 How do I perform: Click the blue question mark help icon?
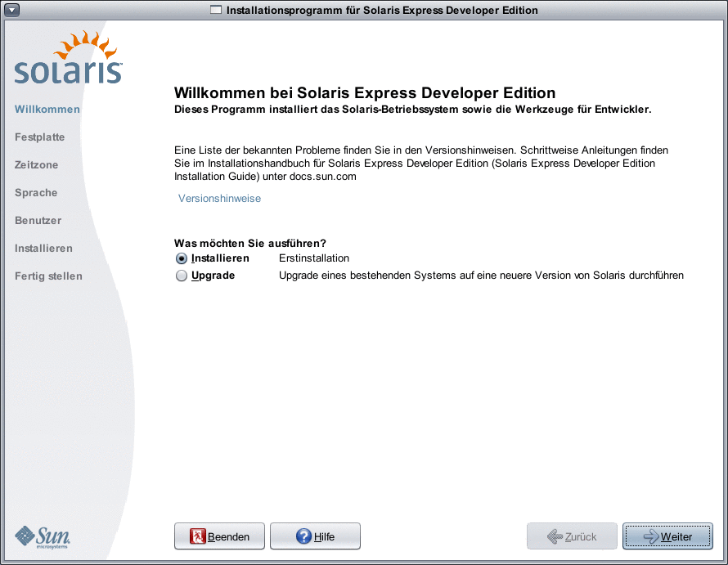[x=303, y=536]
